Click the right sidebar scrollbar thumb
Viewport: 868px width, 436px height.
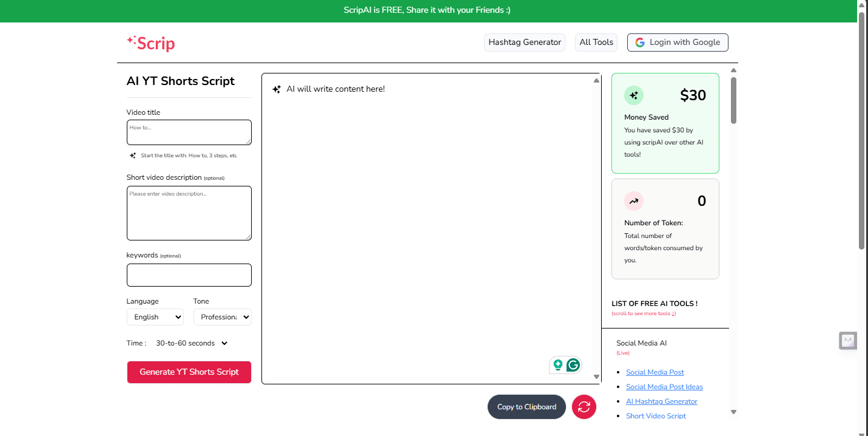(733, 100)
